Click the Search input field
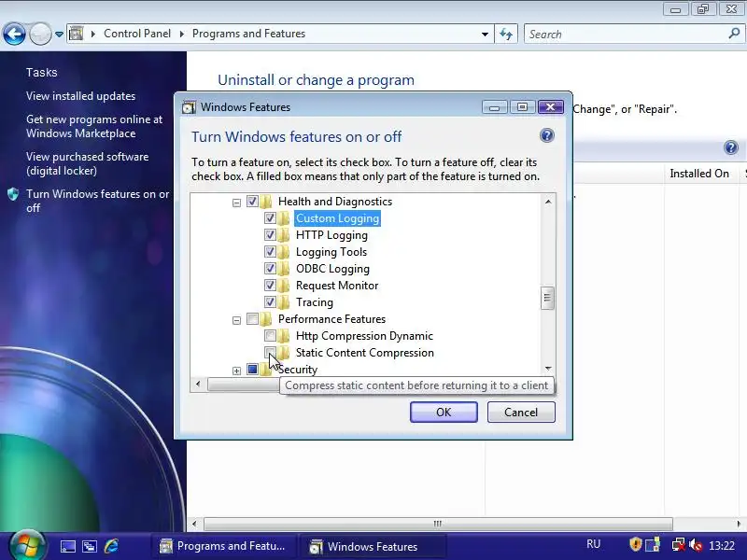Screen dimensions: 747x560 pyautogui.click(x=627, y=35)
